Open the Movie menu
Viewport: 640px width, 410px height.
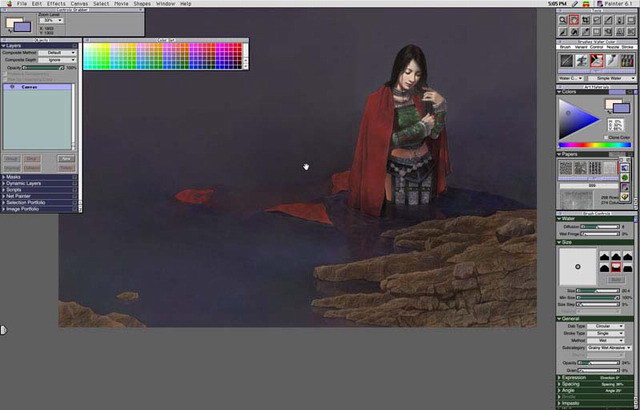click(121, 4)
